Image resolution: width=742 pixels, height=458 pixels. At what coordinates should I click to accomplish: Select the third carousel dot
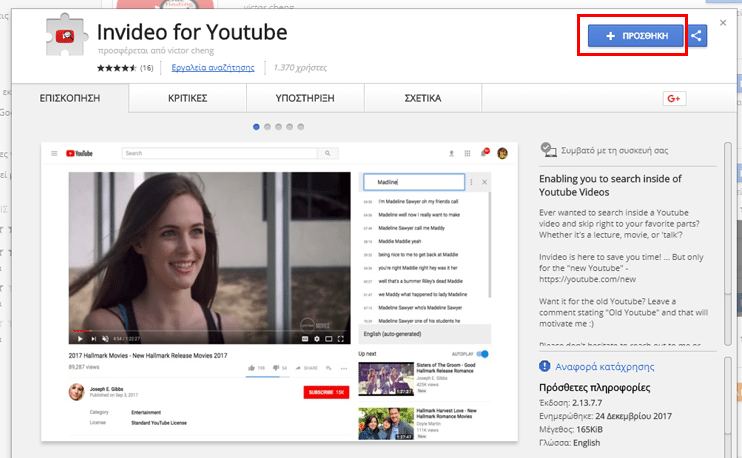(278, 127)
